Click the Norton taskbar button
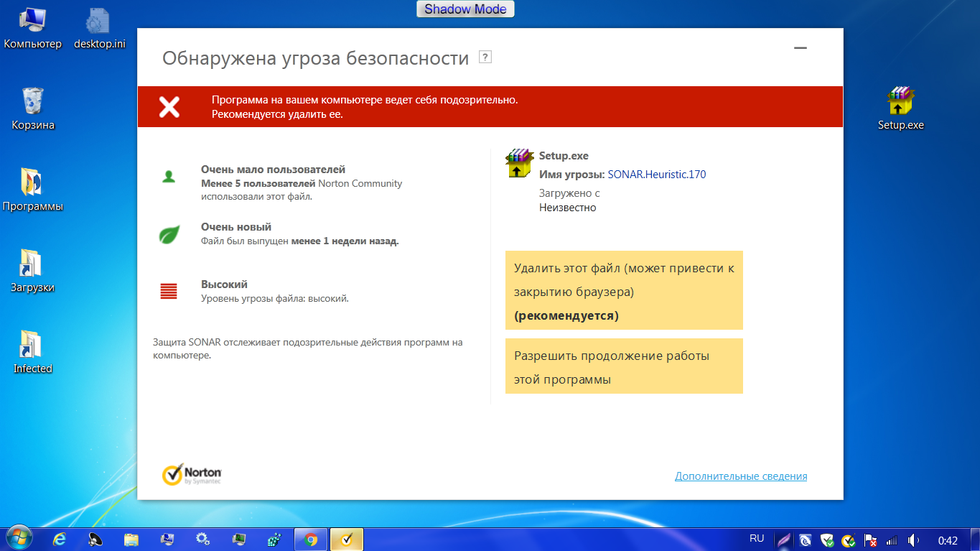This screenshot has height=551, width=980. [347, 540]
